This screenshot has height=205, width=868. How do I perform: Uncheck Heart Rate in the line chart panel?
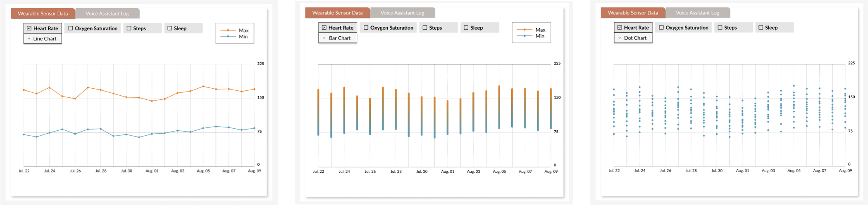tap(29, 28)
